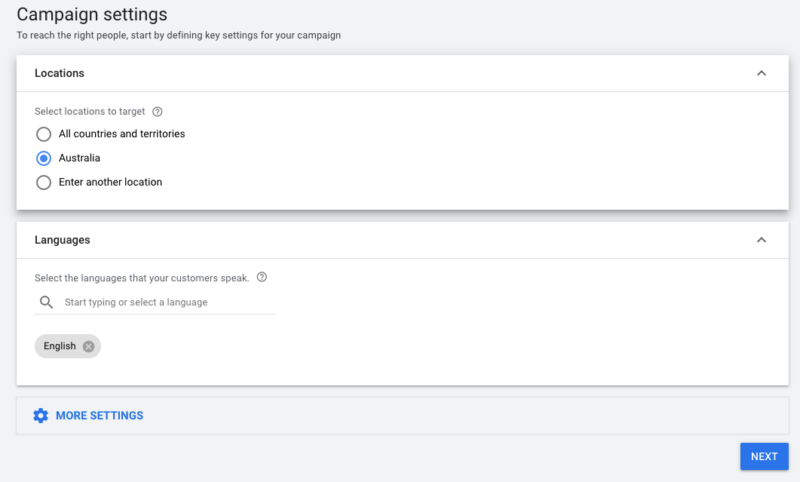Screen dimensions: 800x482
Task: Click the 'Enter another location' label text
Action: (110, 182)
